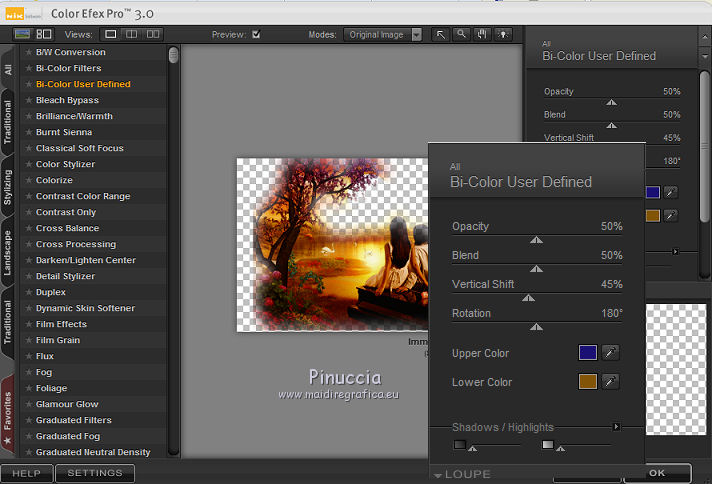The image size is (712, 484).
Task: Click the lightbulb background color icon
Action: click(x=502, y=34)
